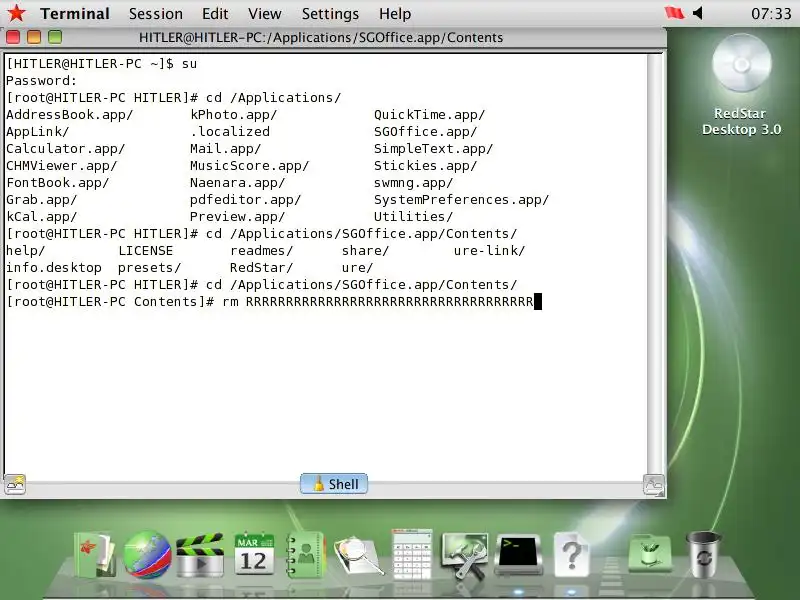Click the LICENSE file name
The image size is (800, 600).
point(145,251)
